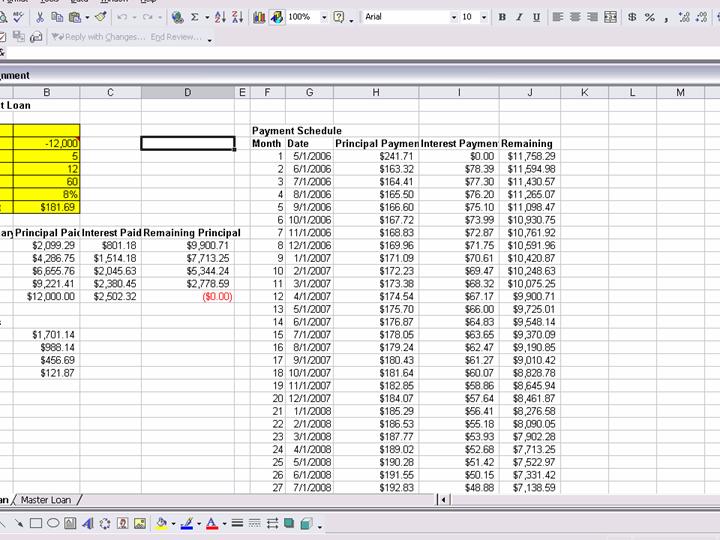Image resolution: width=720 pixels, height=540 pixels.
Task: Switch to the Master Loan sheet tab
Action: point(48,500)
